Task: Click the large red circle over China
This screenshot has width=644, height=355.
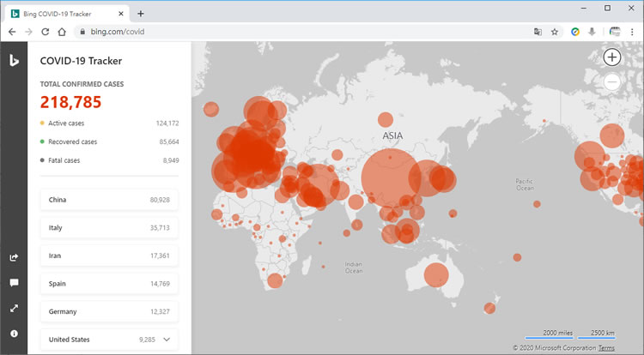Action: pos(392,179)
